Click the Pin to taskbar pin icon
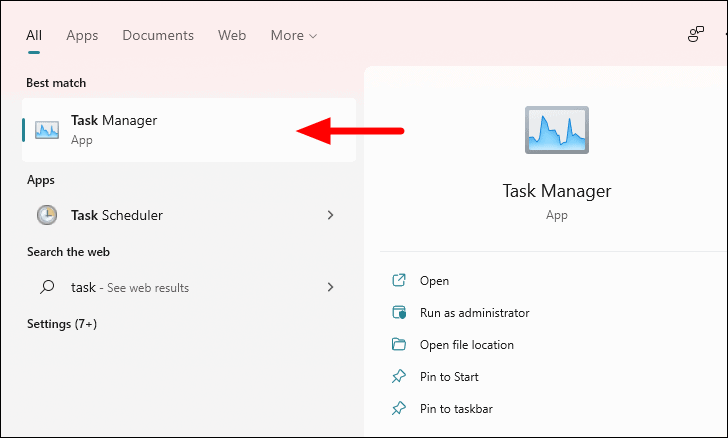Image resolution: width=728 pixels, height=438 pixels. (399, 409)
